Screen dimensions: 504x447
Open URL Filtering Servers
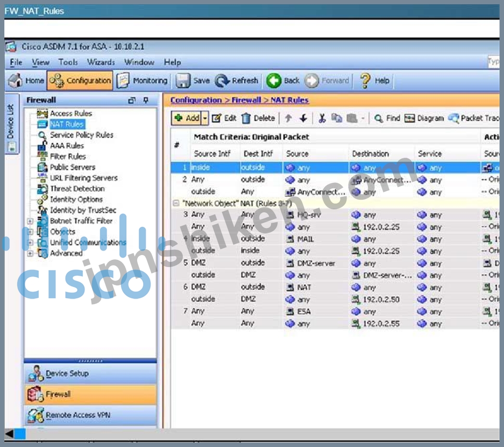point(84,178)
